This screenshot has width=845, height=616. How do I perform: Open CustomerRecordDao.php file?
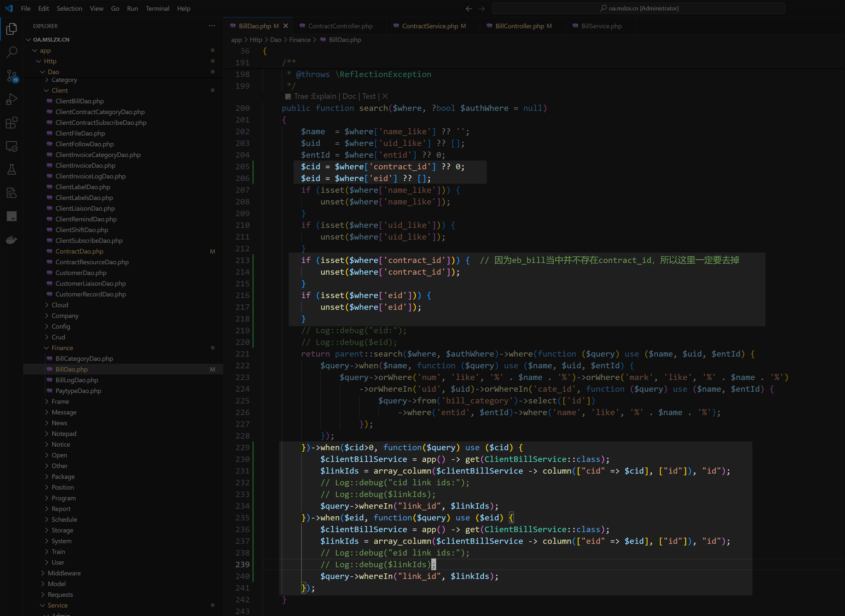click(x=91, y=294)
